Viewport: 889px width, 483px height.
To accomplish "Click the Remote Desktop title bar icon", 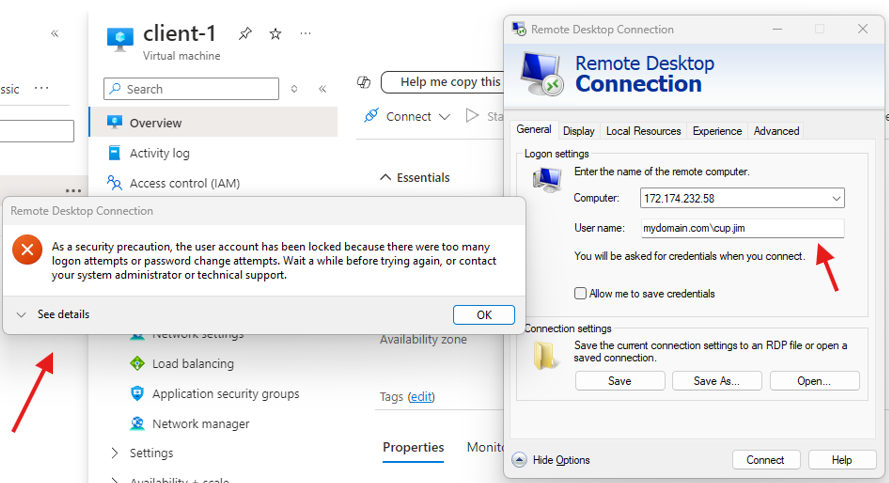I will [519, 29].
